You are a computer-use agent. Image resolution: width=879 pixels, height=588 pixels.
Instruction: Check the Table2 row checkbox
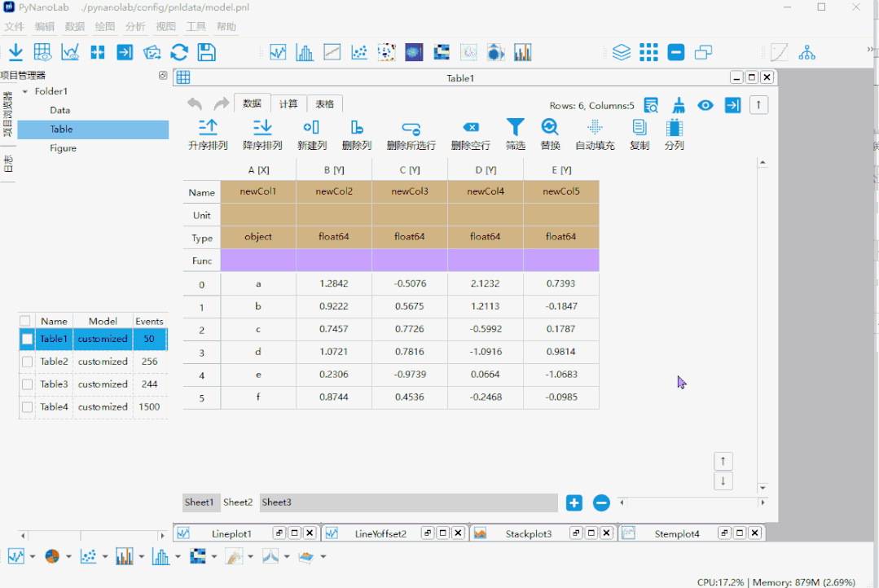point(27,362)
